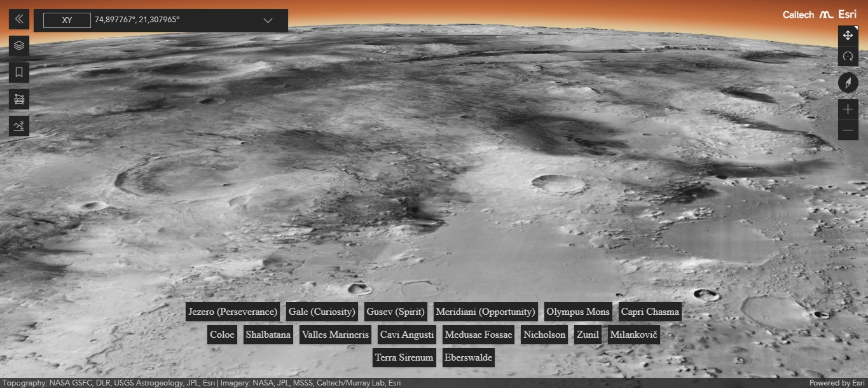
Task: Select the Shalbatana bookmark
Action: point(268,335)
